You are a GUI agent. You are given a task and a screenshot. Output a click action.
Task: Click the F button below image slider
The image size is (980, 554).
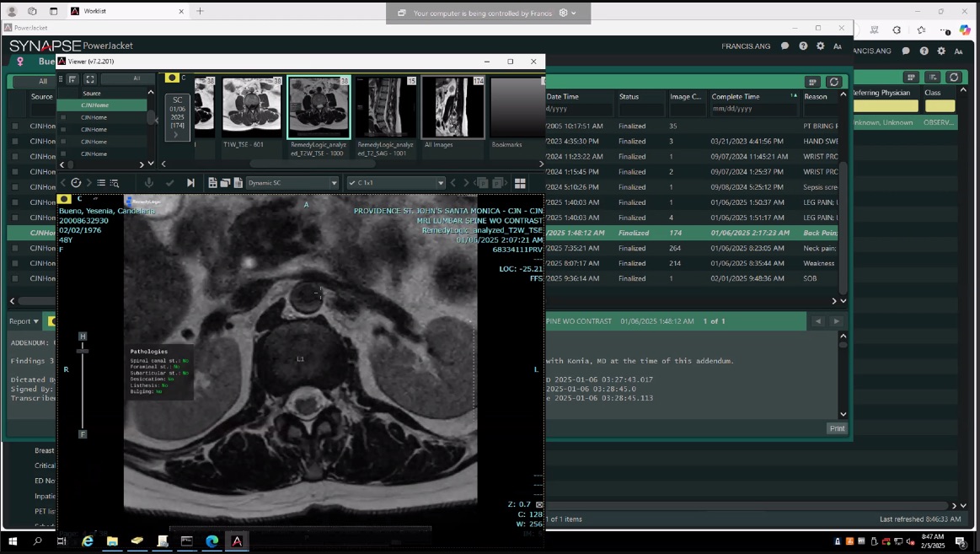pos(83,434)
